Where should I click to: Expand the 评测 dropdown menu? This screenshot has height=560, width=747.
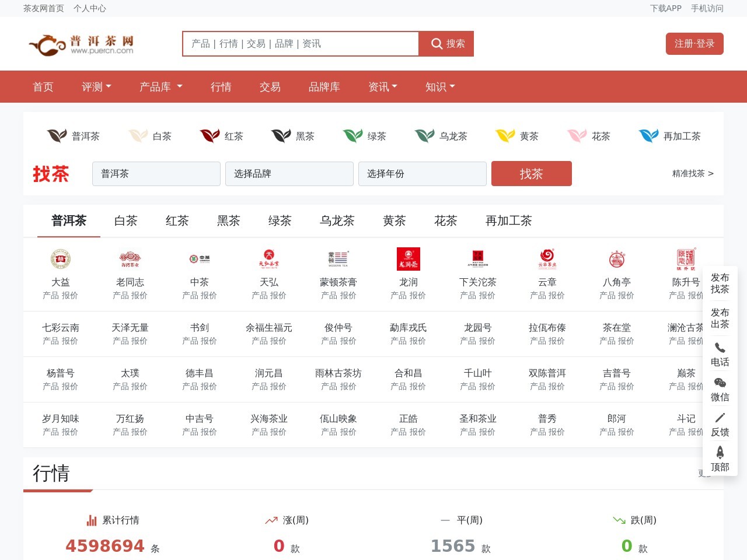tap(96, 87)
